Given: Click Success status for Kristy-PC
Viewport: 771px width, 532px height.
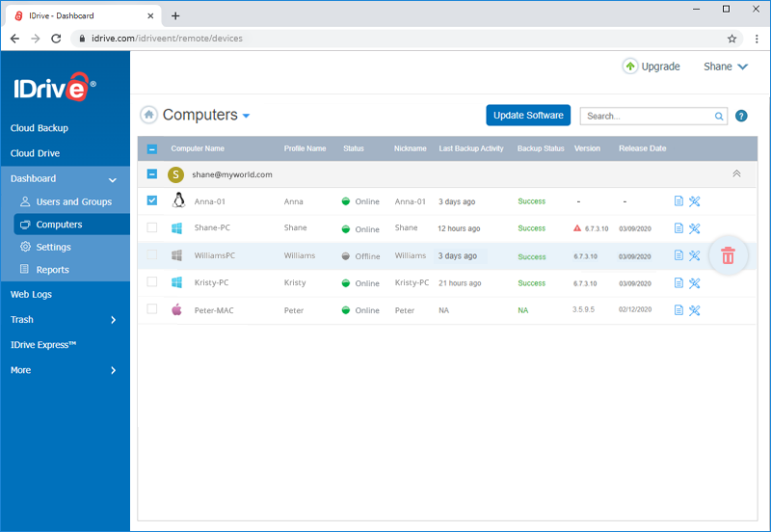Looking at the screenshot, I should point(532,283).
